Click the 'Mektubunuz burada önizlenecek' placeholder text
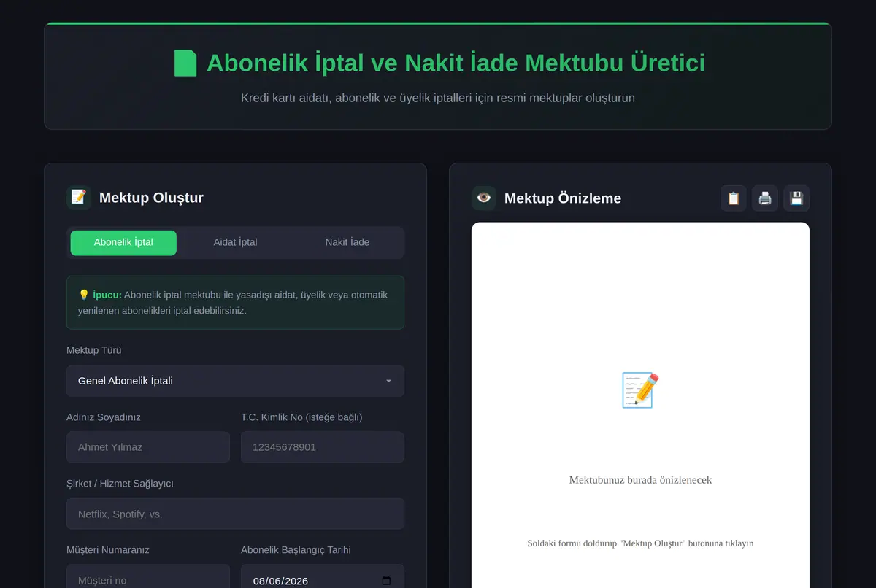Viewport: 876px width, 588px height. (640, 480)
